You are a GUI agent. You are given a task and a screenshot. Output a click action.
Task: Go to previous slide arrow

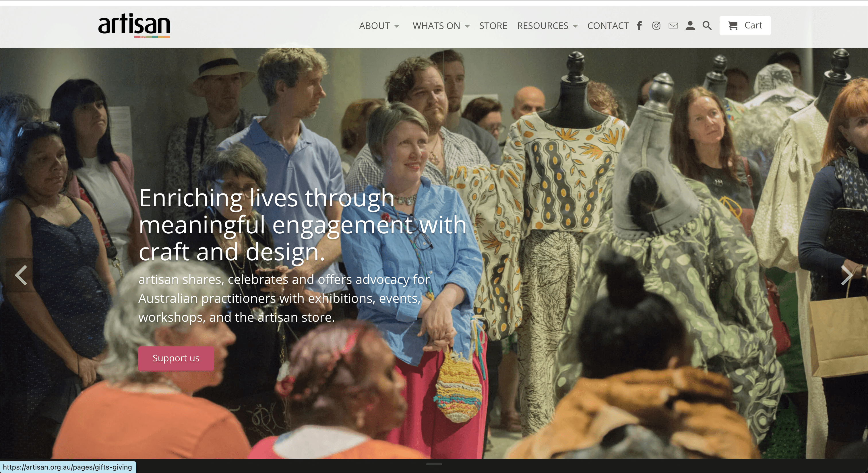[21, 275]
